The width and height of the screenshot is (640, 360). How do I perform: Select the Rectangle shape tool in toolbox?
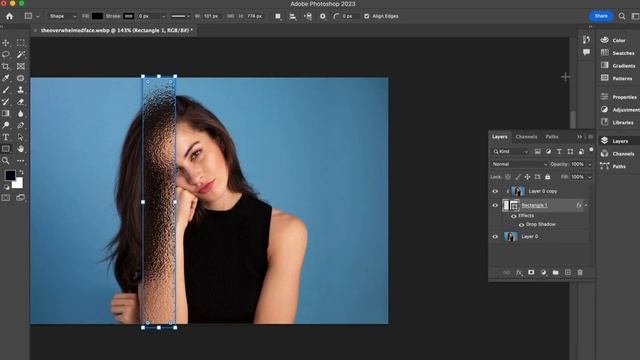click(6, 149)
